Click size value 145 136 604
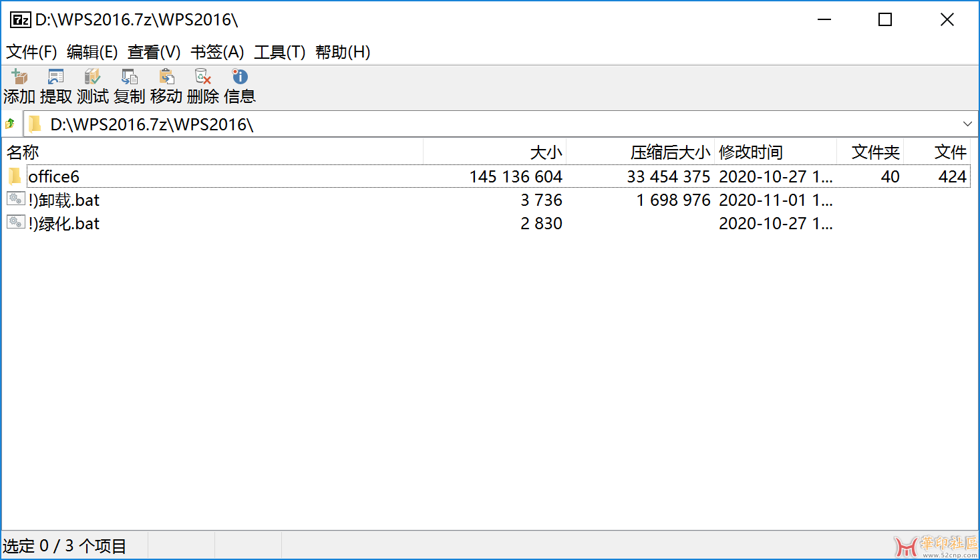This screenshot has width=980, height=560. pos(516,176)
